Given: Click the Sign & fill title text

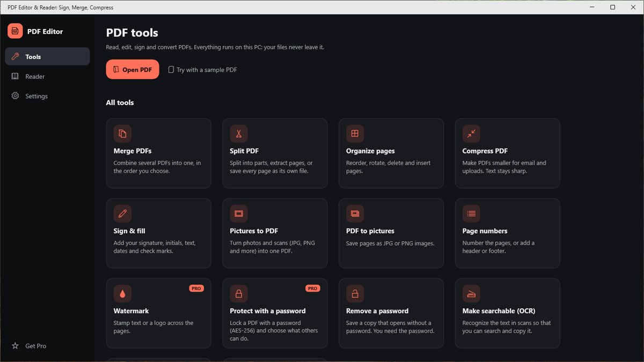Looking at the screenshot, I should [129, 231].
